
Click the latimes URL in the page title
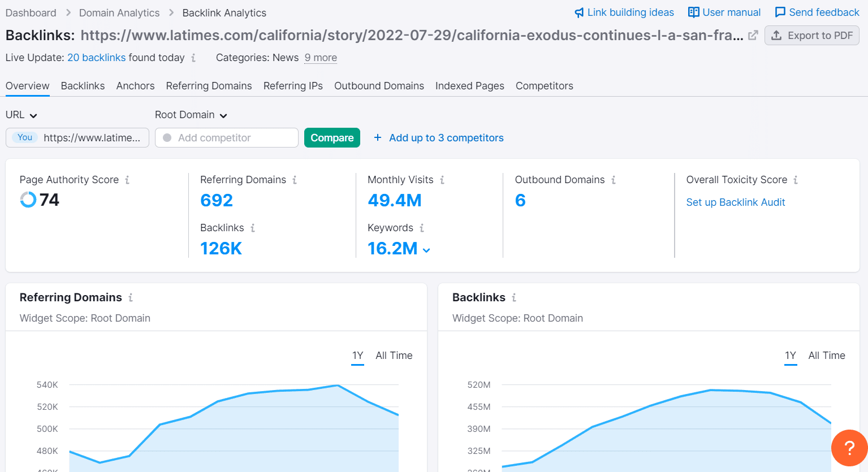(x=412, y=35)
